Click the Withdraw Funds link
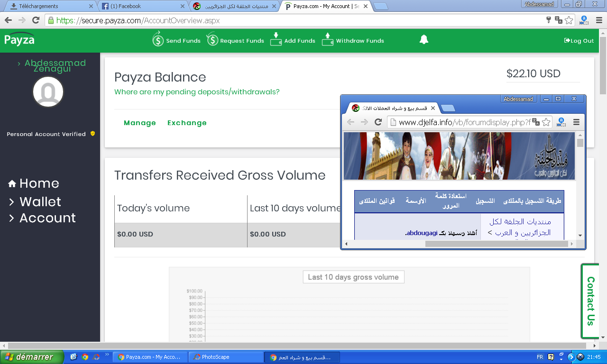The height and width of the screenshot is (364, 607). pos(360,41)
